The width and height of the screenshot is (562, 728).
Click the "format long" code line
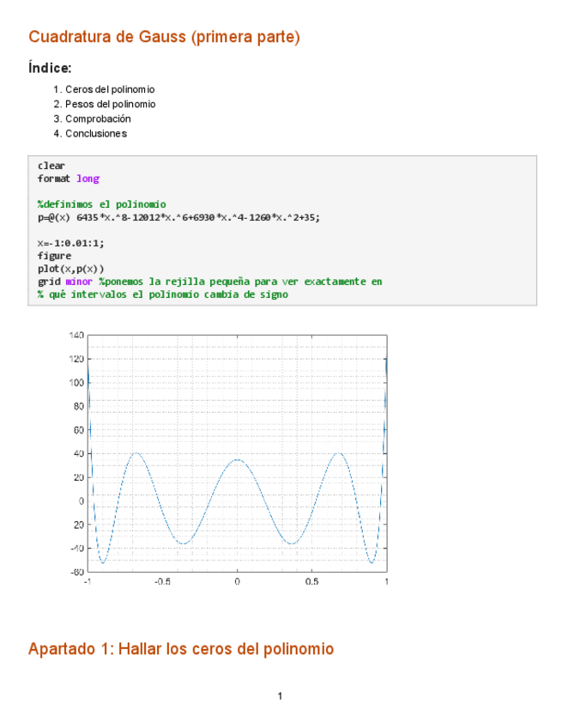(x=68, y=179)
